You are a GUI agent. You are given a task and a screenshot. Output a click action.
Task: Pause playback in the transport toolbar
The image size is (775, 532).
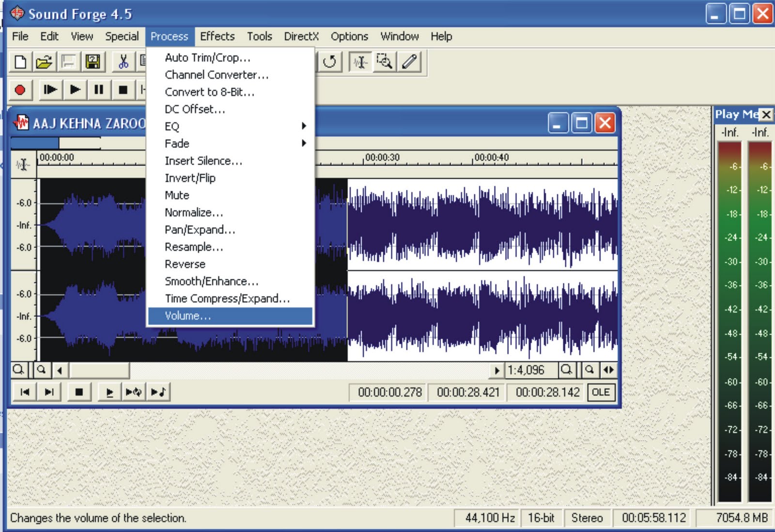pos(99,90)
